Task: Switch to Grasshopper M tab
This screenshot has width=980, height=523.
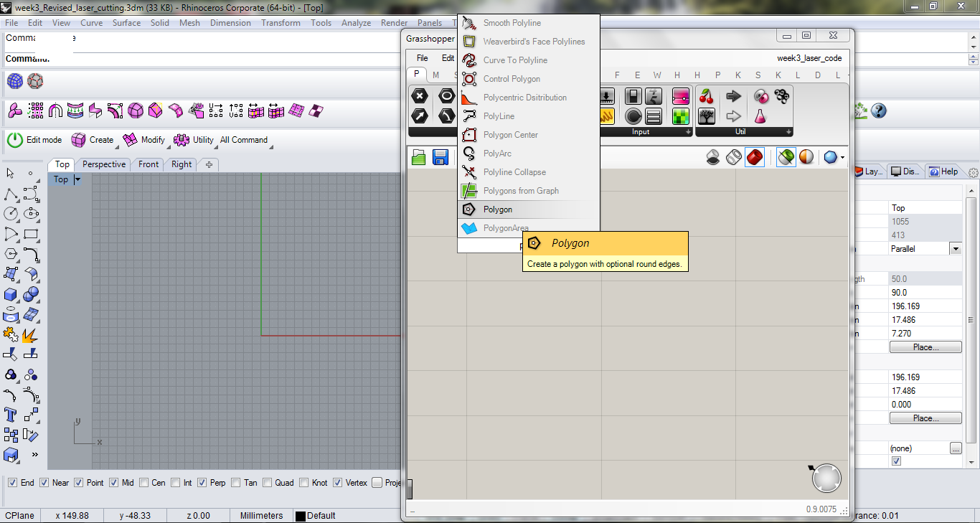Action: click(x=435, y=75)
